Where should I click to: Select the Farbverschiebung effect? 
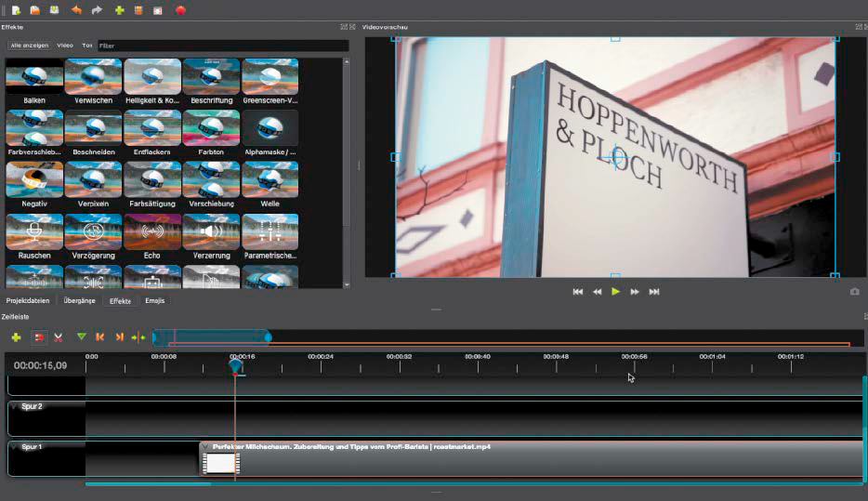click(x=34, y=133)
